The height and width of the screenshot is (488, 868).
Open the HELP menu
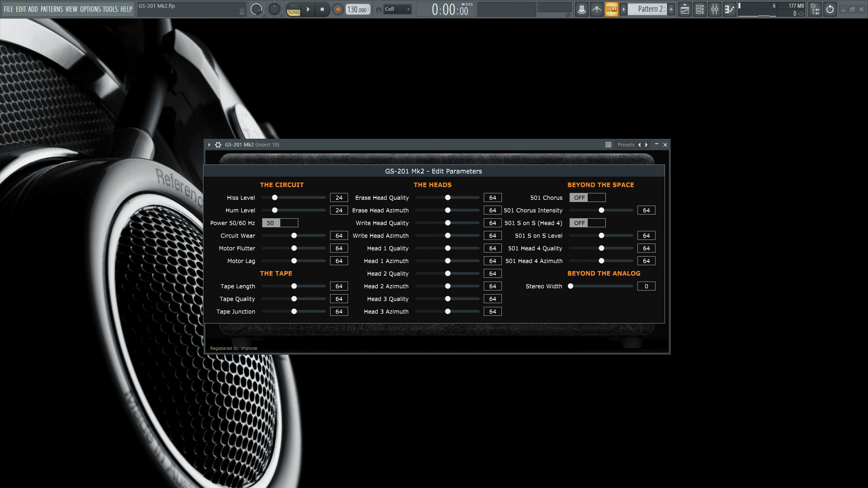(x=126, y=9)
